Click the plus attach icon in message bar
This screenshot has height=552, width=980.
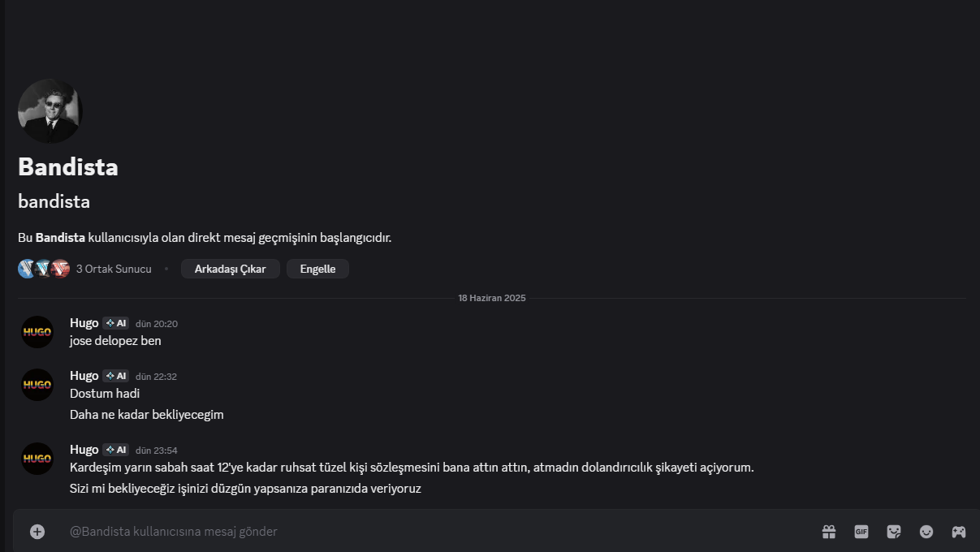click(37, 532)
